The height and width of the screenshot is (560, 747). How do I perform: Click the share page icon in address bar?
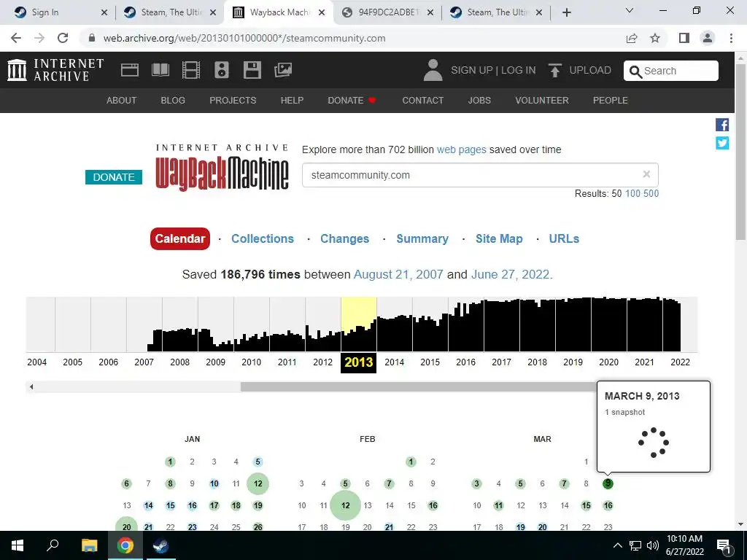(x=632, y=38)
